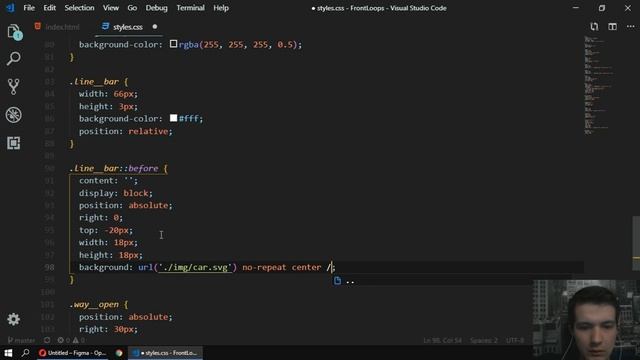Change encoding via UTF-8 status
640x360 pixels.
[x=515, y=340]
